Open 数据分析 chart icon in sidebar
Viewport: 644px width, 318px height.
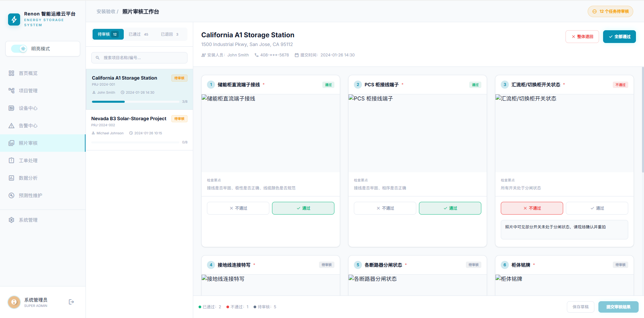[11, 178]
